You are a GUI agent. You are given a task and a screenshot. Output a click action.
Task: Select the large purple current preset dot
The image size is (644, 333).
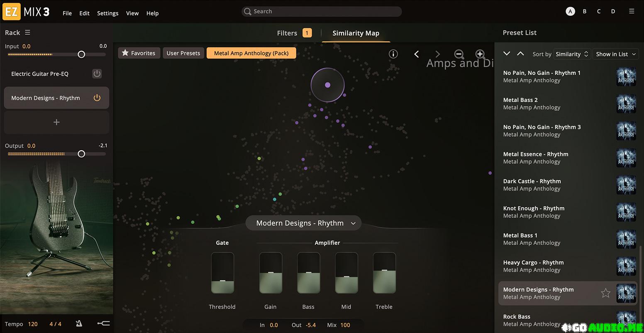pos(327,85)
